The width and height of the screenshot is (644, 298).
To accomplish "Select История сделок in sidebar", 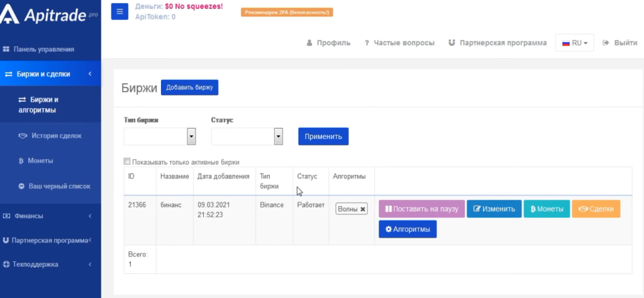I will 55,135.
